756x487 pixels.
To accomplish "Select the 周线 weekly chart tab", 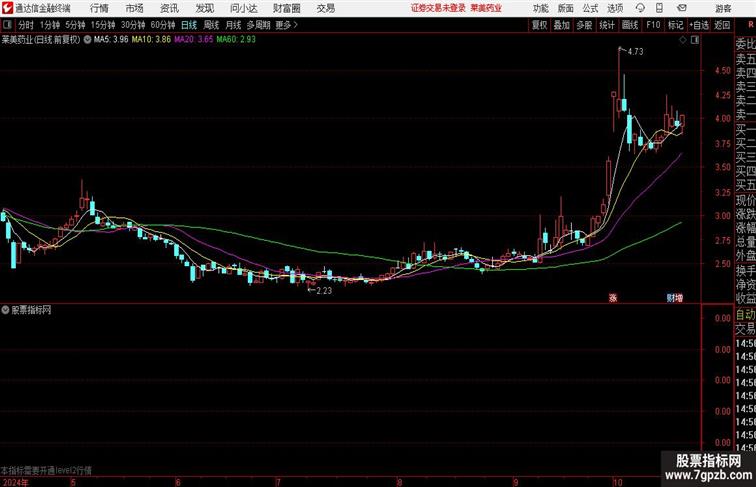I will (x=211, y=25).
